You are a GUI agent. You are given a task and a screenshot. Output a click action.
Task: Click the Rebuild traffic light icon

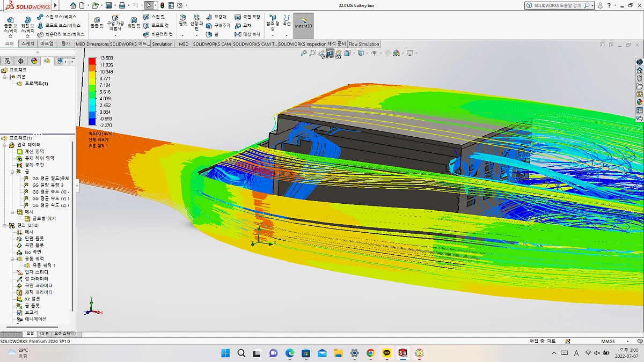coord(162,5)
